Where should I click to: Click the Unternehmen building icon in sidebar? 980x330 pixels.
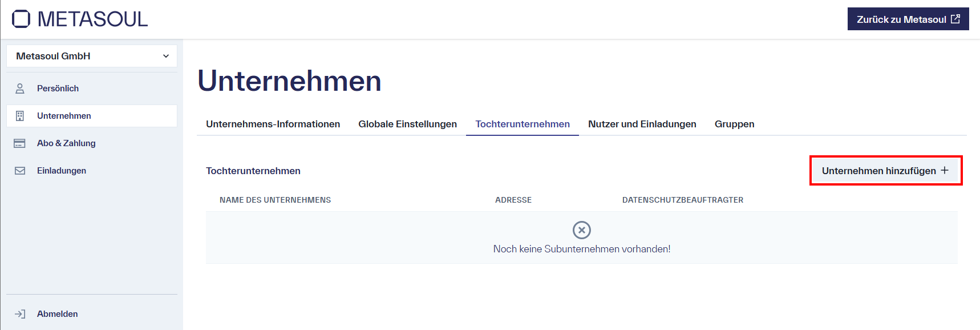click(20, 116)
